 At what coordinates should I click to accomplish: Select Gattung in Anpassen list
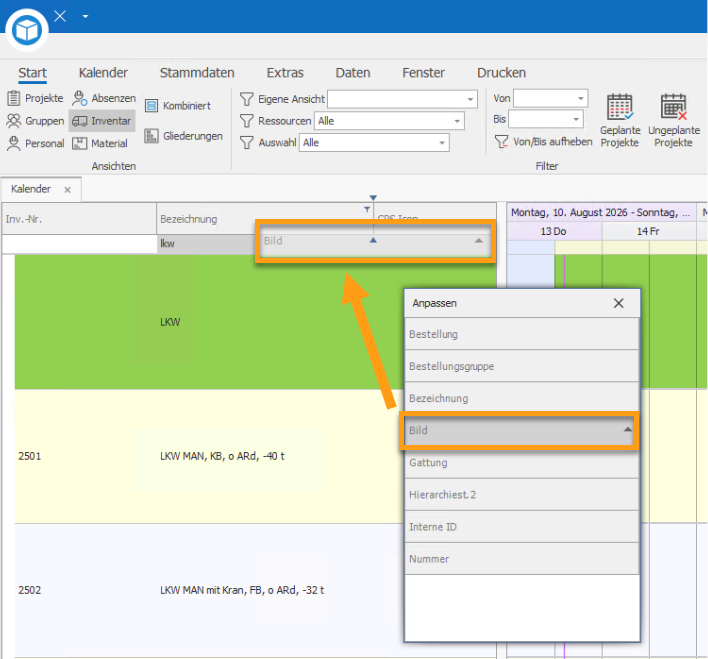[x=522, y=463]
